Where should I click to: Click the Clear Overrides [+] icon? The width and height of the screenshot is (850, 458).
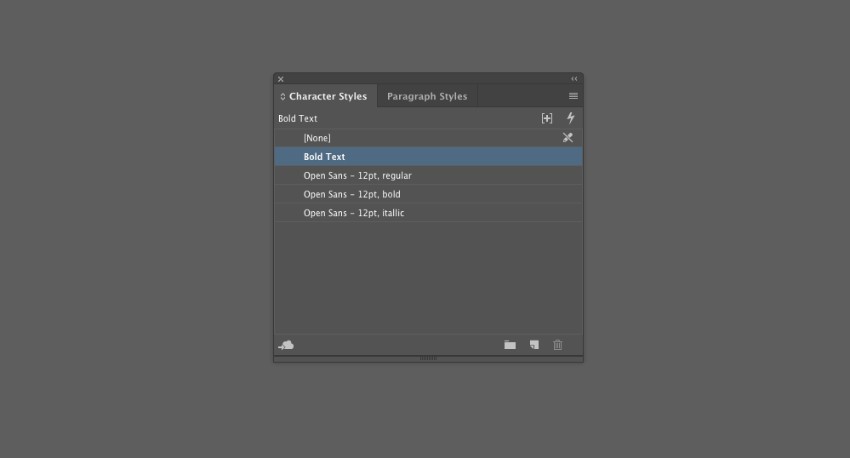(546, 118)
